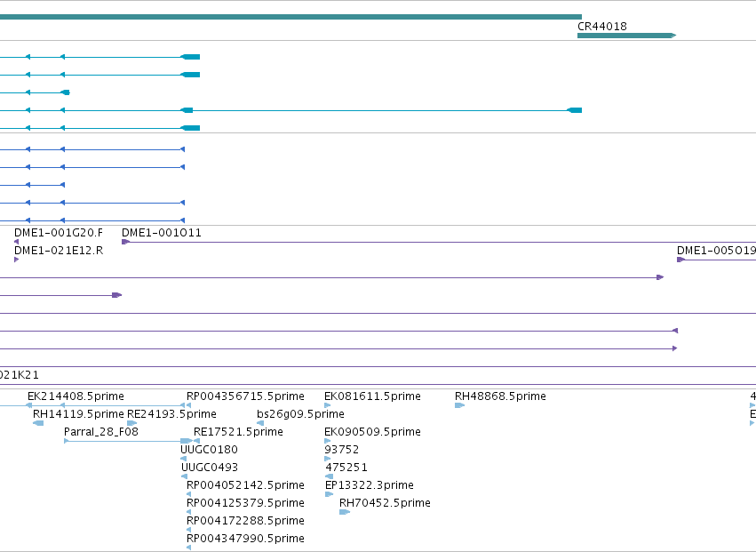Select the bs26g09.5prime EST arrow
The width and height of the screenshot is (756, 552).
(260, 423)
